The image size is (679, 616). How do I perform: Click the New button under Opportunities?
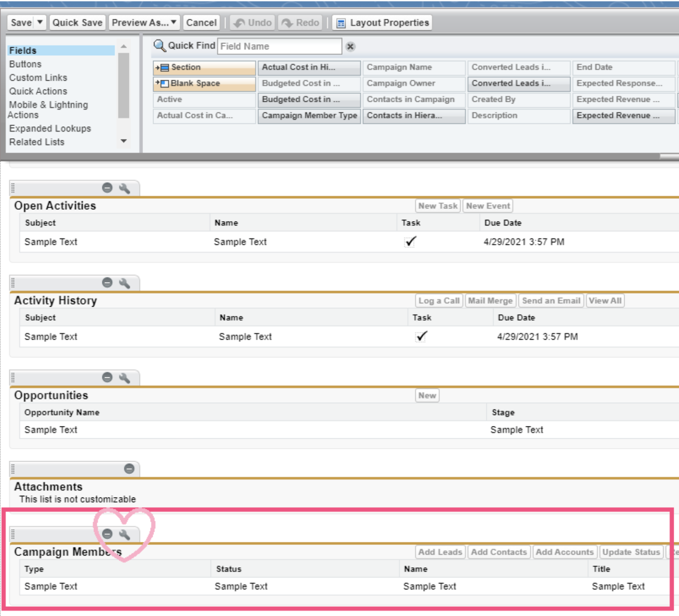[x=427, y=395]
